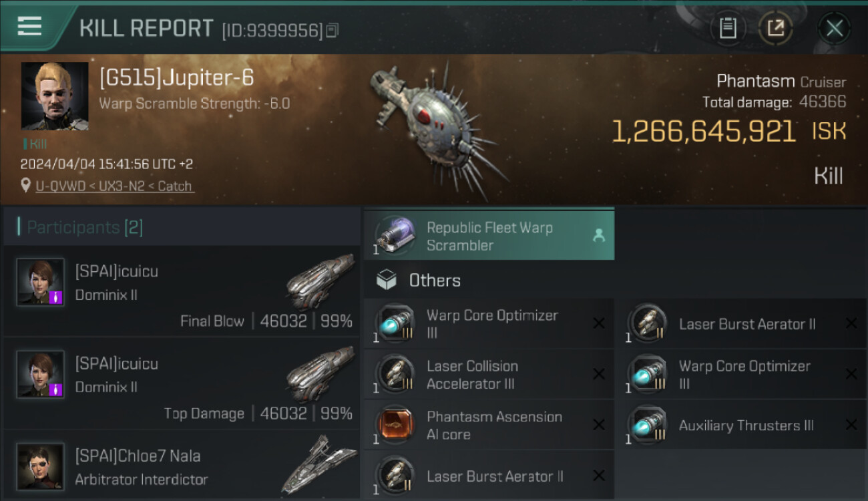This screenshot has height=501, width=868.
Task: Click X beside Phantasm Ascension AI core
Action: (599, 425)
